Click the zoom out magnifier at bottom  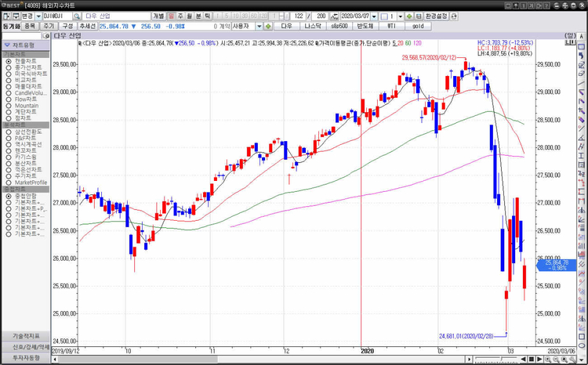556,360
